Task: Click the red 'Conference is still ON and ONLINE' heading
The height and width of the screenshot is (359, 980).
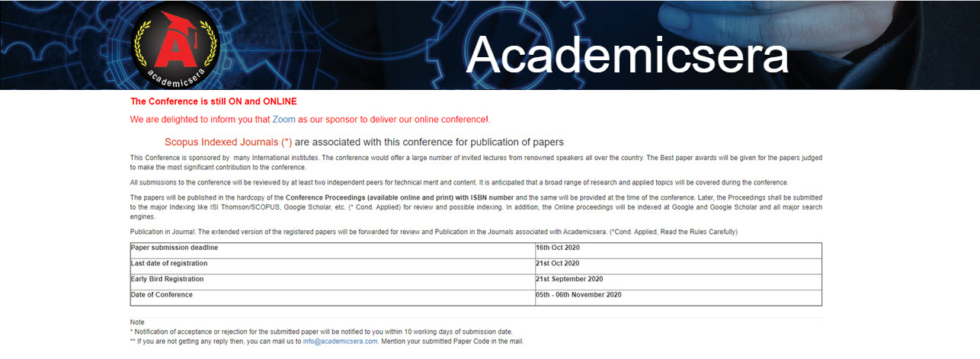Action: click(213, 101)
